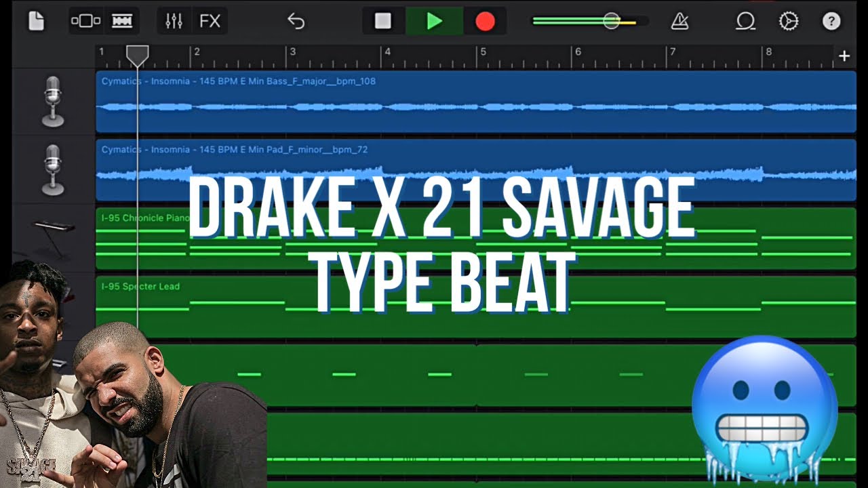The width and height of the screenshot is (868, 488).
Task: Select the microphone icon of the Pad track
Action: [53, 170]
